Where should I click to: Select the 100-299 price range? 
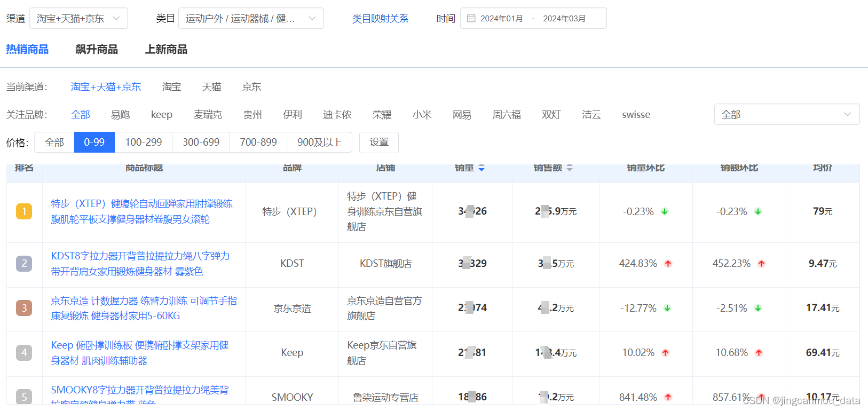(144, 143)
